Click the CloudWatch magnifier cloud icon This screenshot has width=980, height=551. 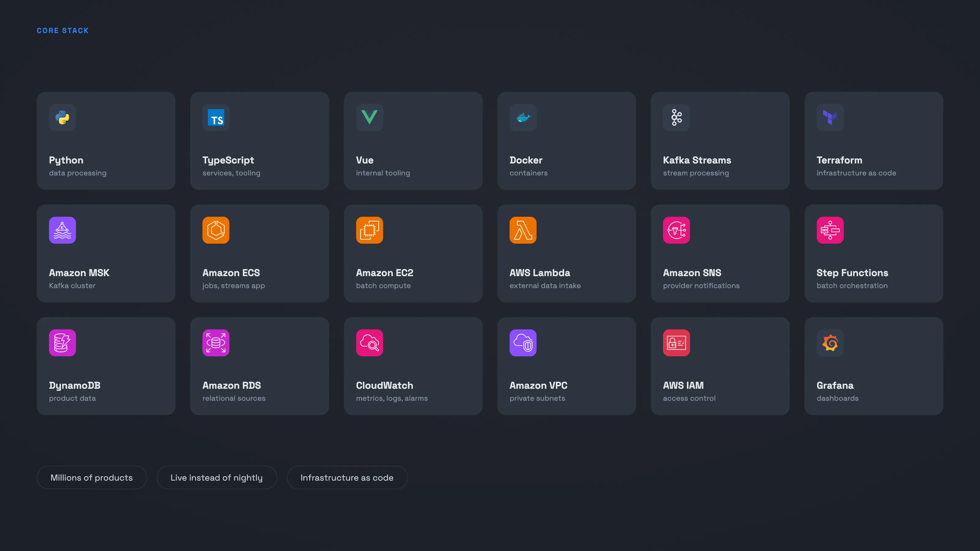coord(369,343)
